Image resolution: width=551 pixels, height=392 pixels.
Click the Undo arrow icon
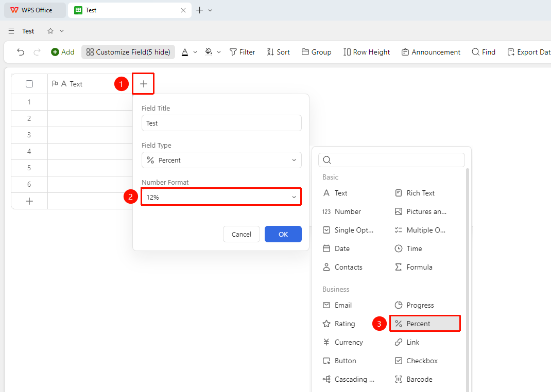[x=21, y=52]
